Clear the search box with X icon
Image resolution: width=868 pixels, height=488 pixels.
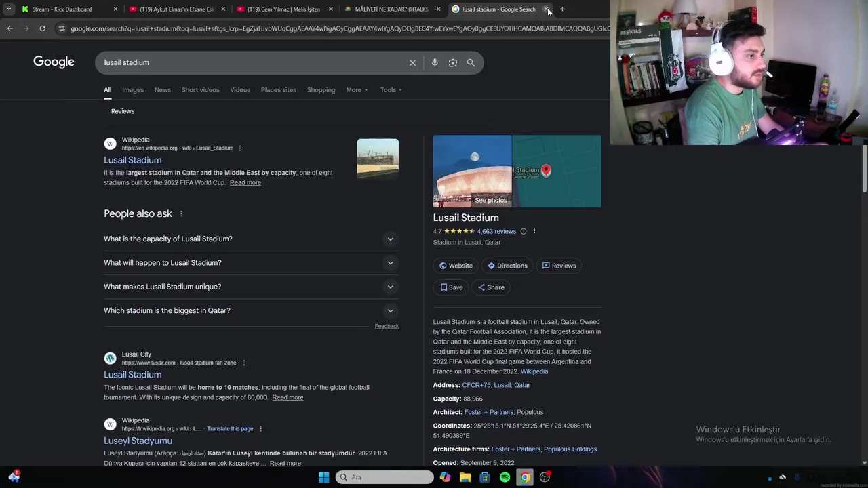coord(412,62)
